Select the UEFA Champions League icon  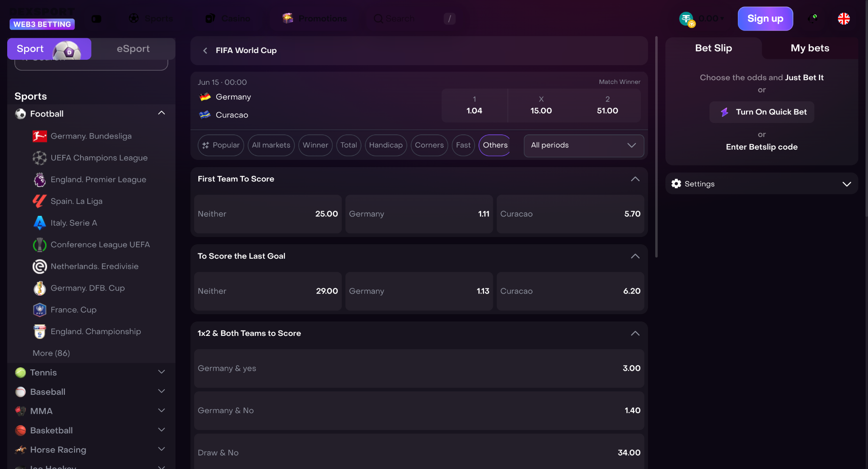click(39, 158)
